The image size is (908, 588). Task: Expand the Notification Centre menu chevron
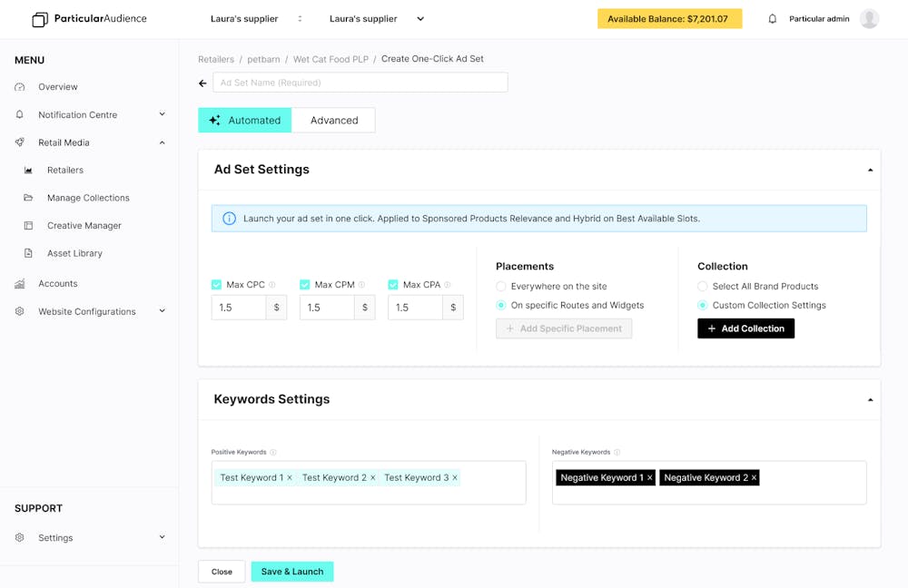point(163,114)
